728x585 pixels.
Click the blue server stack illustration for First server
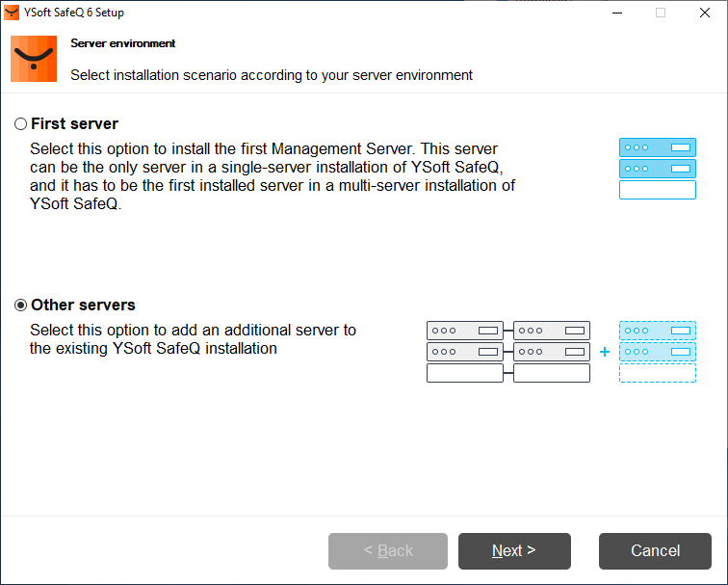[x=657, y=169]
